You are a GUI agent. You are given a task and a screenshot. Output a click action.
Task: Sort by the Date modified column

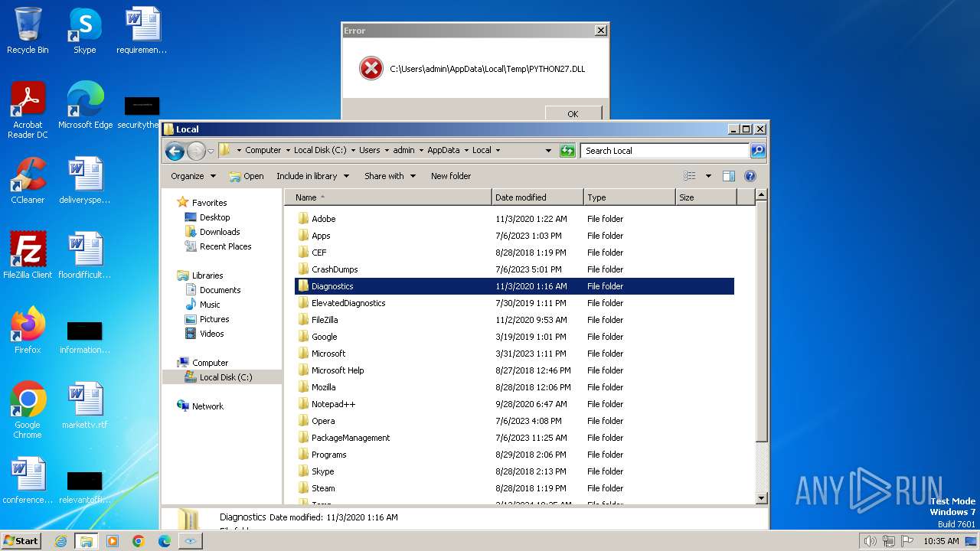coord(537,197)
